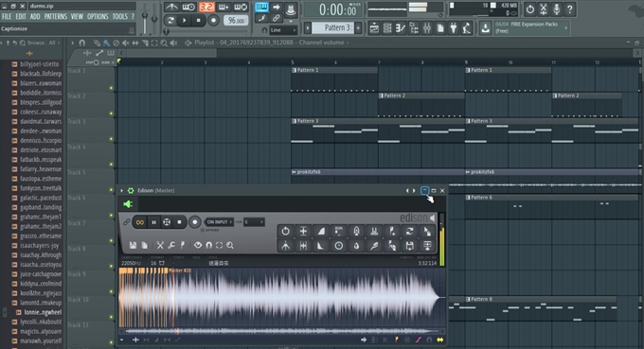Open the TOOLS menu
The image size is (644, 349).
click(x=120, y=16)
